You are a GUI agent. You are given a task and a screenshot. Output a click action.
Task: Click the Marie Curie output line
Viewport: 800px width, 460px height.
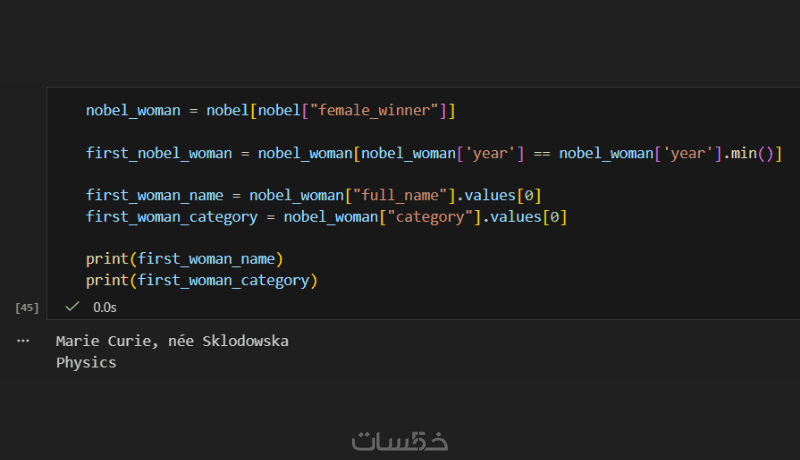(x=172, y=341)
